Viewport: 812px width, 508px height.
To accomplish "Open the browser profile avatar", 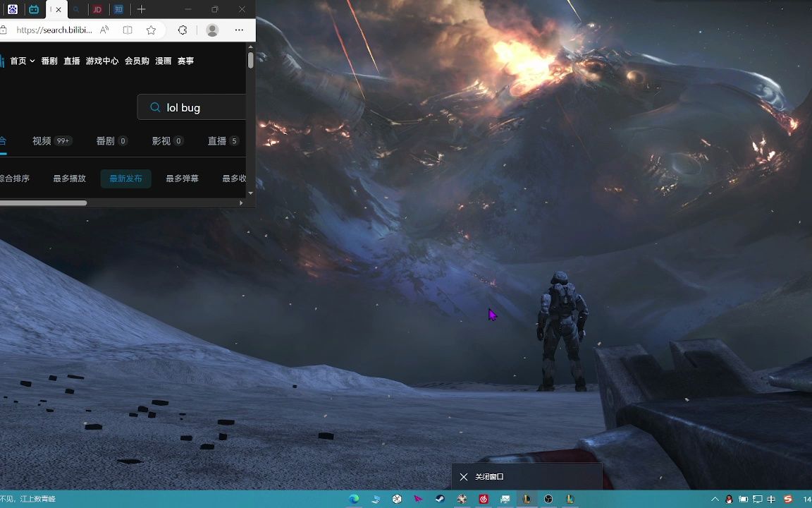I will (212, 30).
